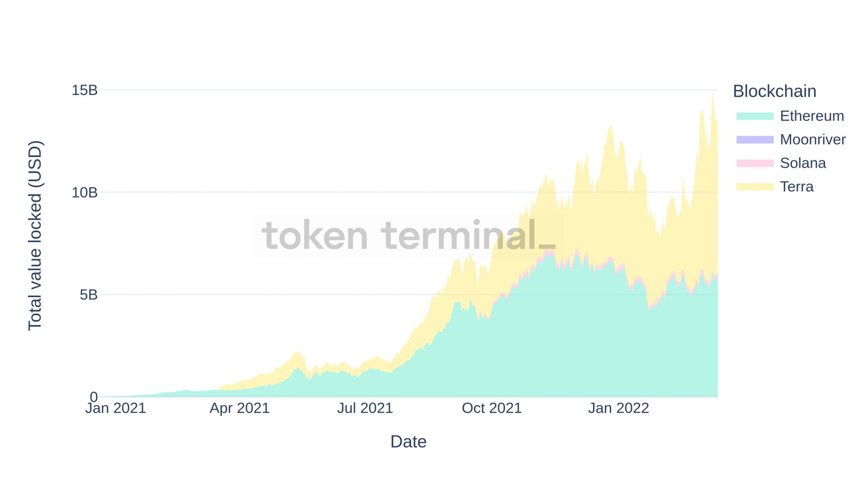This screenshot has height=496, width=868.
Task: Click the 15B y-axis tick label
Action: [85, 90]
